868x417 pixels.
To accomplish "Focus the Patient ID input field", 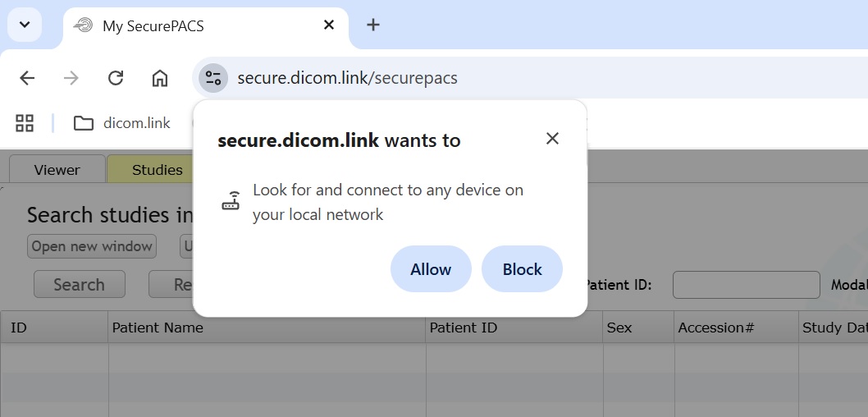I will (746, 285).
